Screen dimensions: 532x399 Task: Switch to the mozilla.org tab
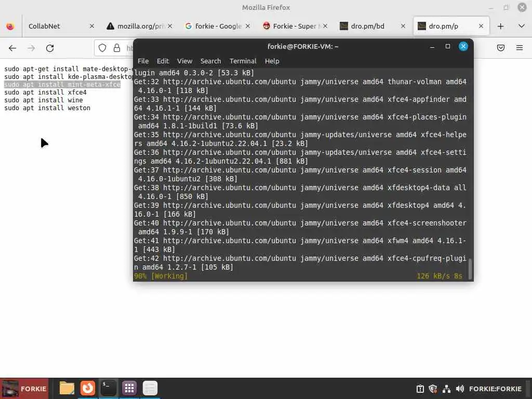(140, 26)
